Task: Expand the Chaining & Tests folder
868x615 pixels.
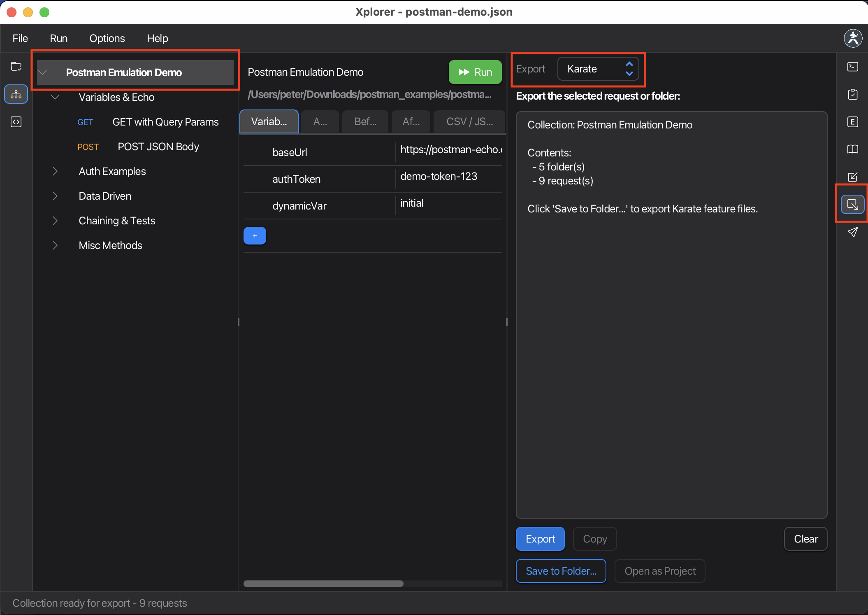Action: pyautogui.click(x=55, y=221)
